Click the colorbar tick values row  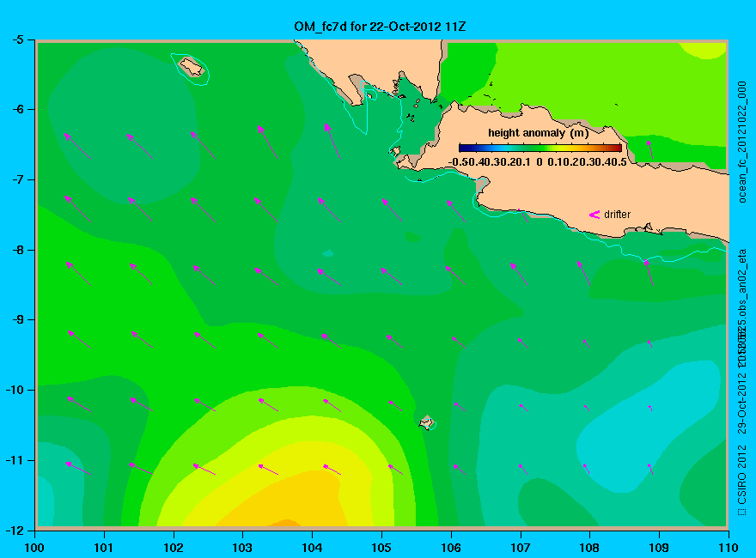pos(538,162)
